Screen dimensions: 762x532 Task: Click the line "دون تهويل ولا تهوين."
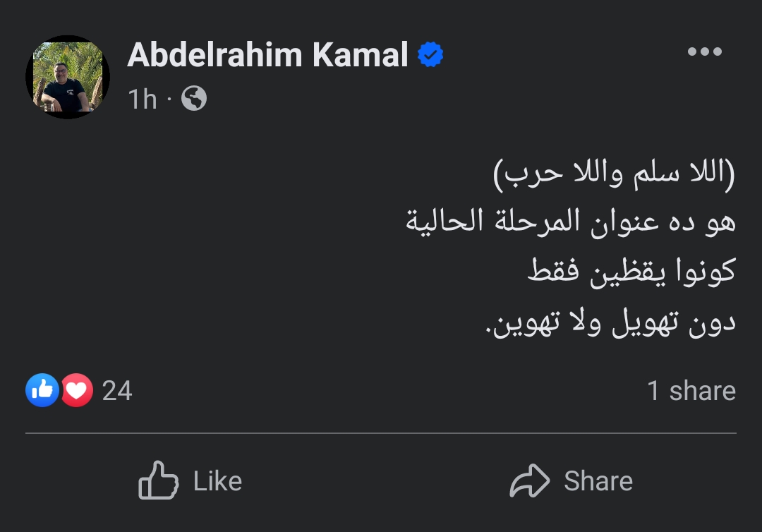pos(611,323)
